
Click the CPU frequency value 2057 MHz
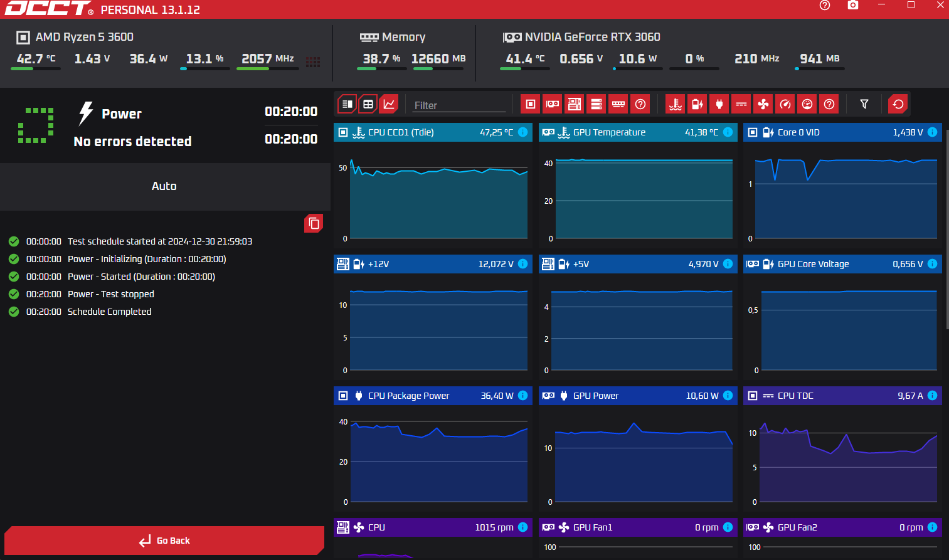coord(268,59)
